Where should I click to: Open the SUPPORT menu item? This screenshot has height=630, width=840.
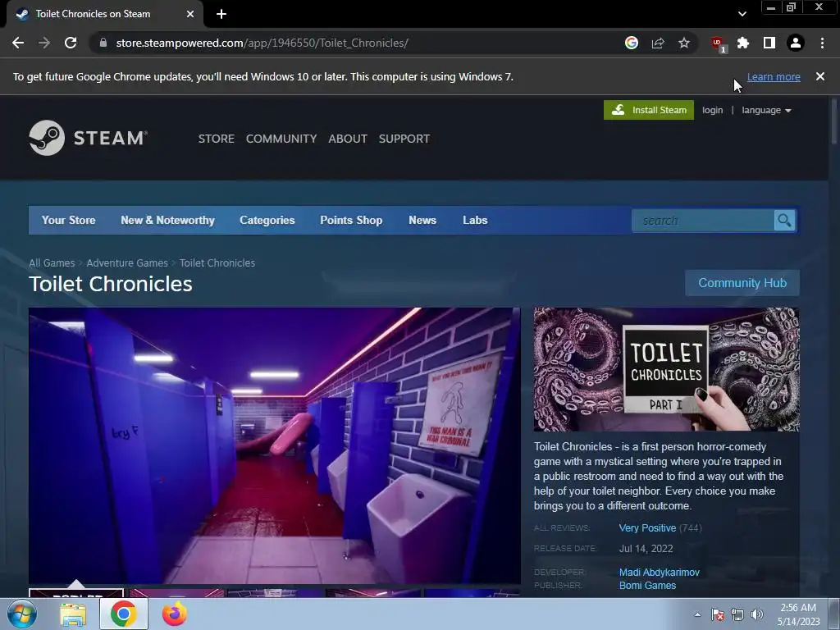click(404, 139)
